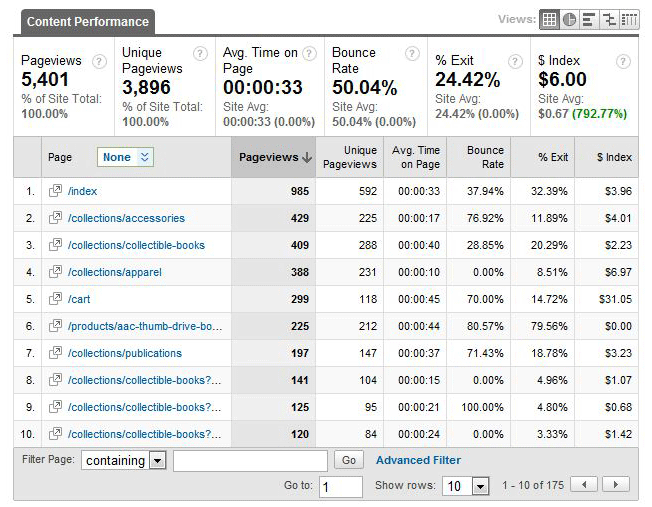Open help for Avg. Time on Page
Viewport: 652px width, 507px height.
(309, 54)
